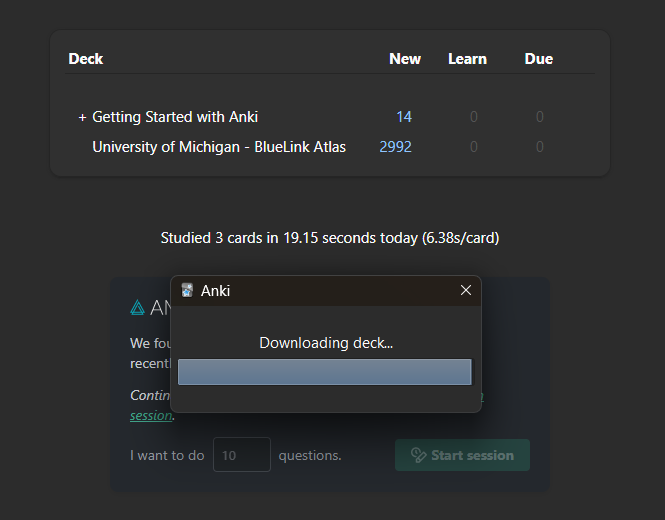Click the Downloading deck progress bar
Screen dimensions: 665x520
[x=324, y=372]
